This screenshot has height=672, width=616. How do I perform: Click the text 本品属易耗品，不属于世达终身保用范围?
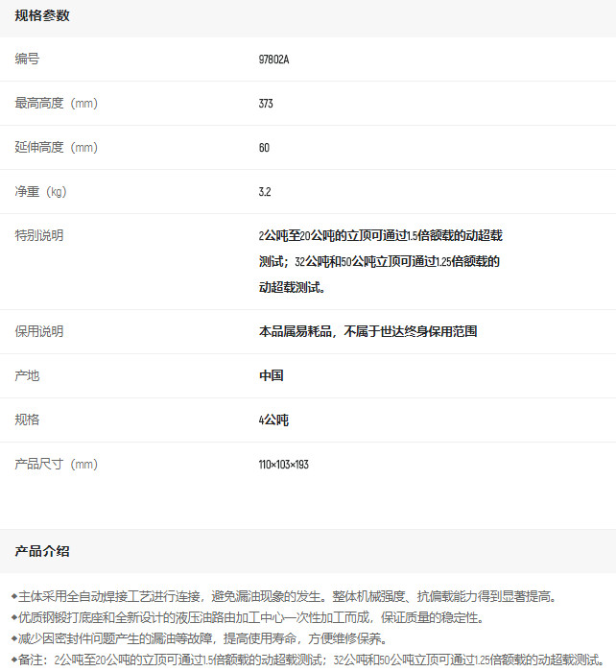[367, 331]
